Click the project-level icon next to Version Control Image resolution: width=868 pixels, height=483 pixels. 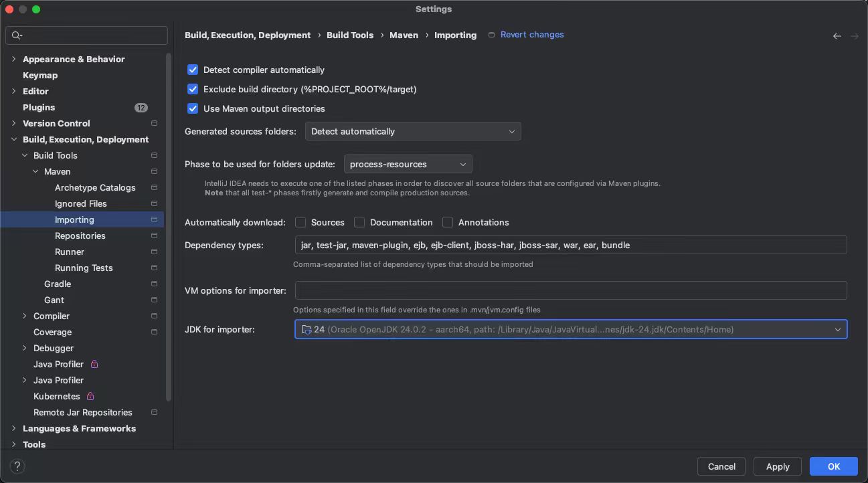tap(154, 123)
